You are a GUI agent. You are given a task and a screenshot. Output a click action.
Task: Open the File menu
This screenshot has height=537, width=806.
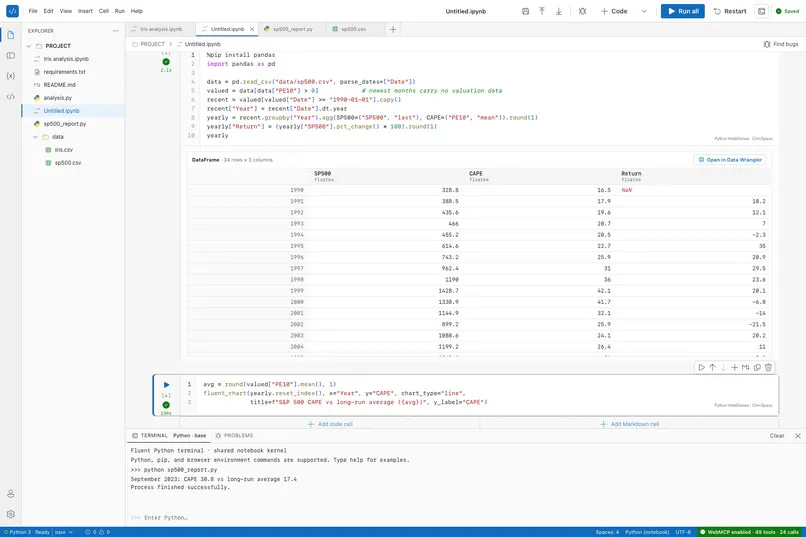click(33, 11)
